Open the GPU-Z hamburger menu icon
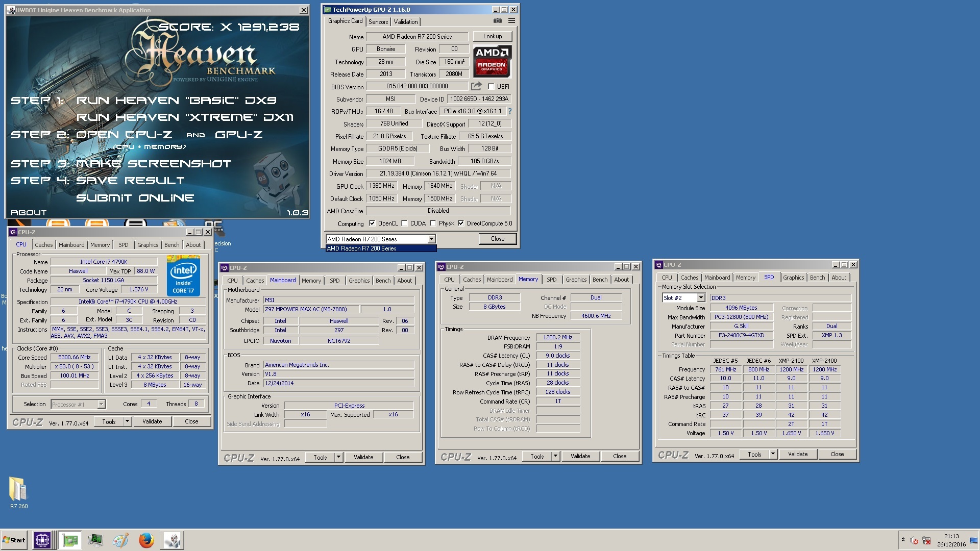The height and width of the screenshot is (551, 980). (511, 21)
